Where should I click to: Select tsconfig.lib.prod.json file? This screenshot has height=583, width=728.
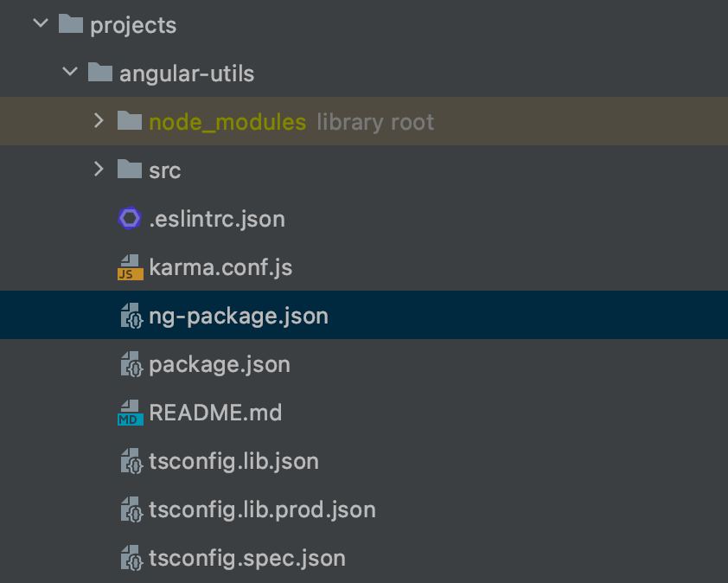pos(262,510)
